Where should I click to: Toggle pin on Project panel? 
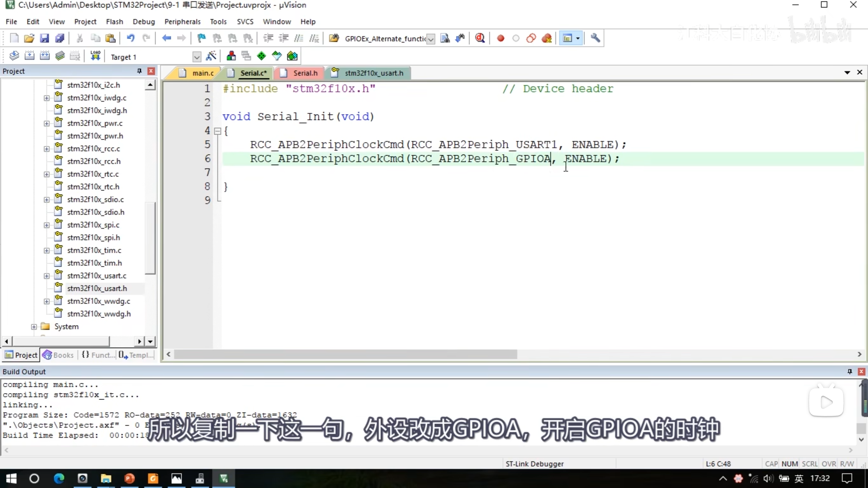tap(139, 71)
